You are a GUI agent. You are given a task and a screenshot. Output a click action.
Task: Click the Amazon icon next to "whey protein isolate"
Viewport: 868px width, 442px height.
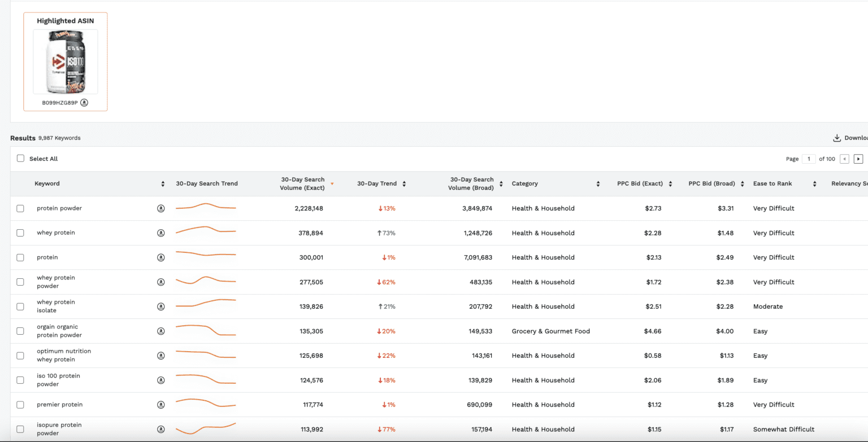[161, 306]
